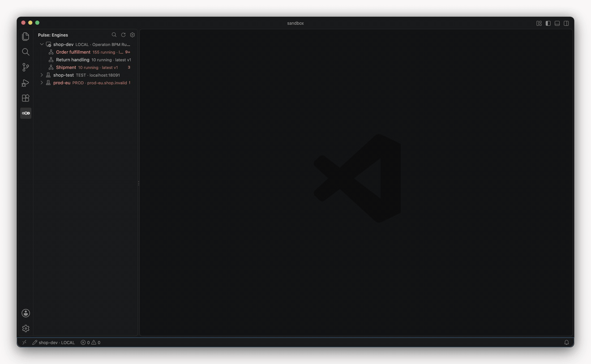Open errors and warnings in status bar
591x364 pixels.
(x=90, y=343)
